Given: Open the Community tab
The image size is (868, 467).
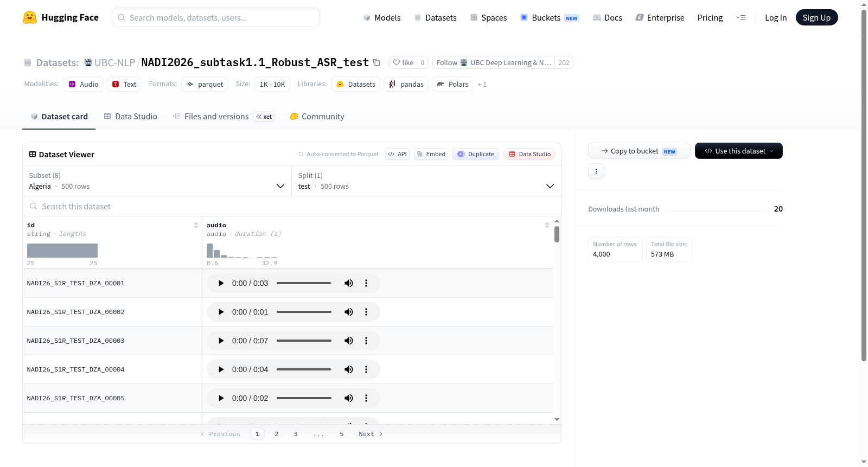Looking at the screenshot, I should point(317,117).
